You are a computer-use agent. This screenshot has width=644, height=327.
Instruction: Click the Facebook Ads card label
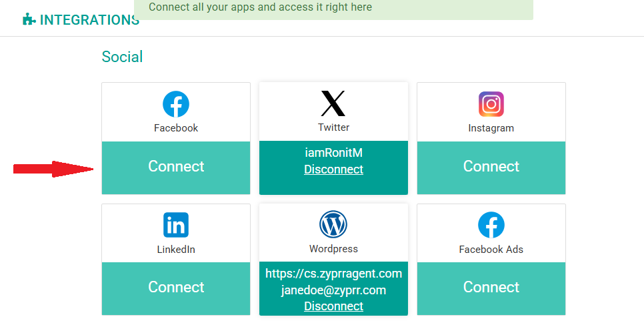point(491,250)
